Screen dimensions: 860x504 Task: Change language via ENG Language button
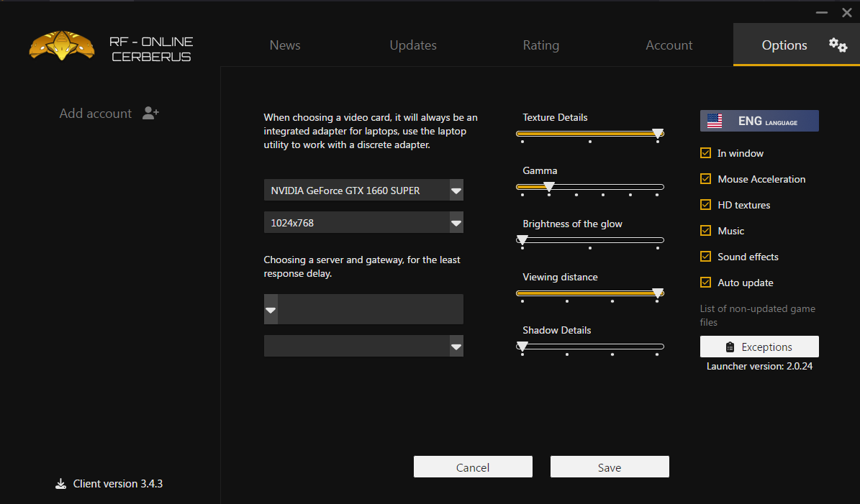tap(759, 121)
